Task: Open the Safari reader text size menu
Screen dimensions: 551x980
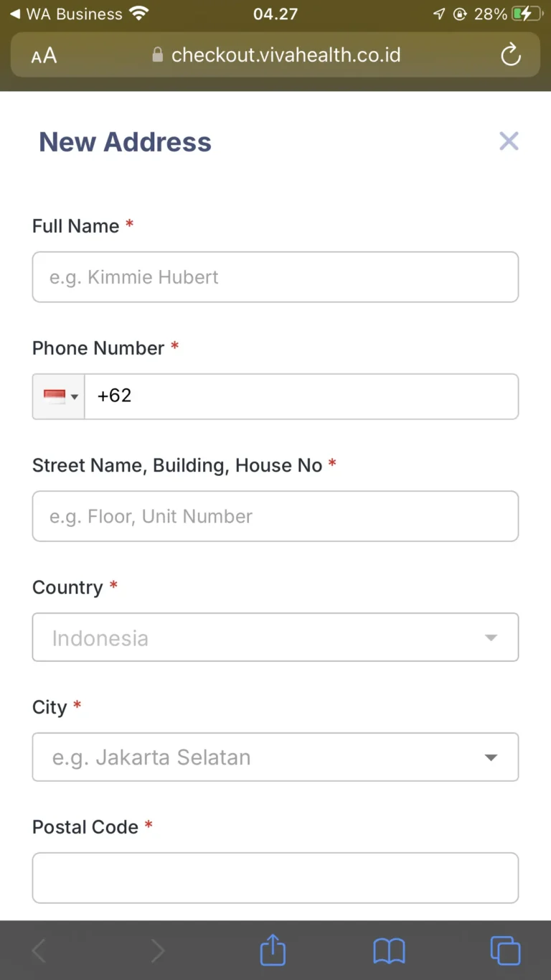Action: [x=44, y=55]
